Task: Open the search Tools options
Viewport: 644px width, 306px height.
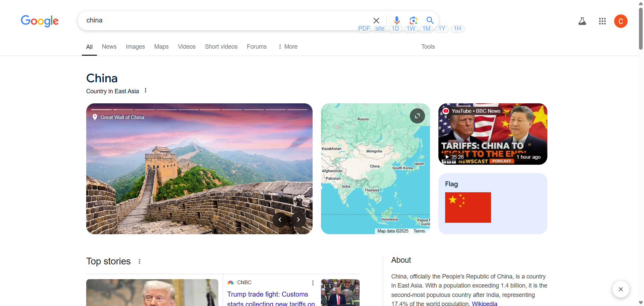Action: (x=428, y=47)
